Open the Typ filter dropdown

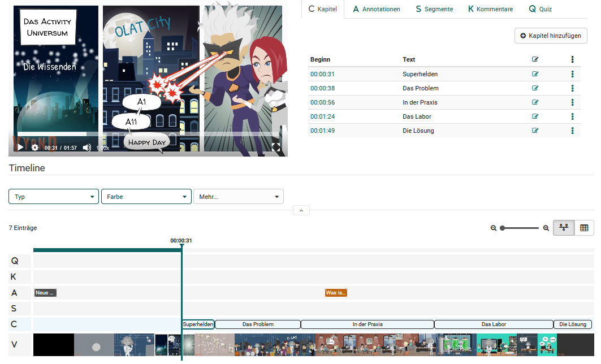(54, 197)
